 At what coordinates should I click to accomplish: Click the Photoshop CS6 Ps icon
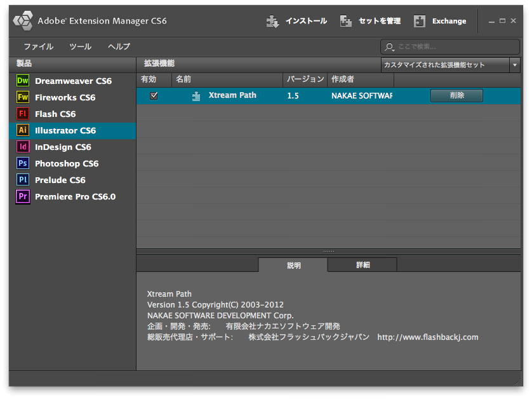(x=23, y=163)
